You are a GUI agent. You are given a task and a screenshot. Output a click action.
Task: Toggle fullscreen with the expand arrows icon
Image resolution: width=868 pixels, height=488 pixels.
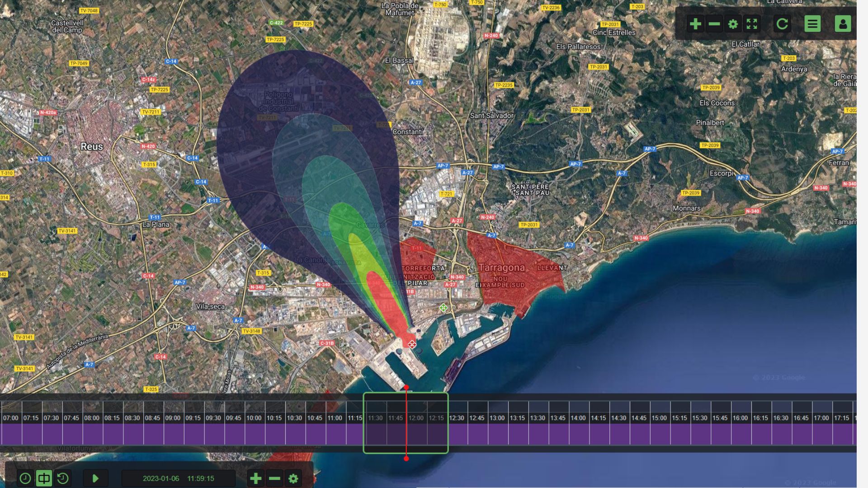[752, 24]
